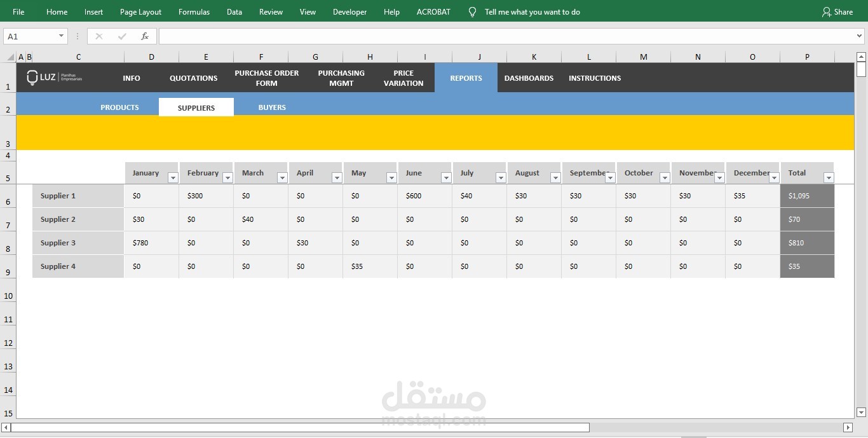868x438 pixels.
Task: Open the Insert ribbon tab
Action: (93, 11)
